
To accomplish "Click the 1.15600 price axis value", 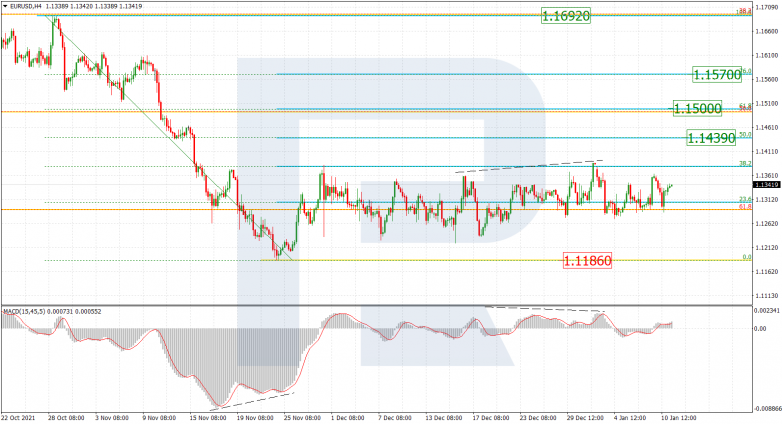I will tap(767, 80).
